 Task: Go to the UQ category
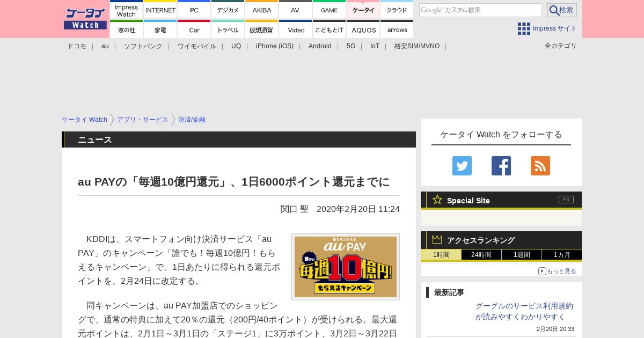[236, 46]
